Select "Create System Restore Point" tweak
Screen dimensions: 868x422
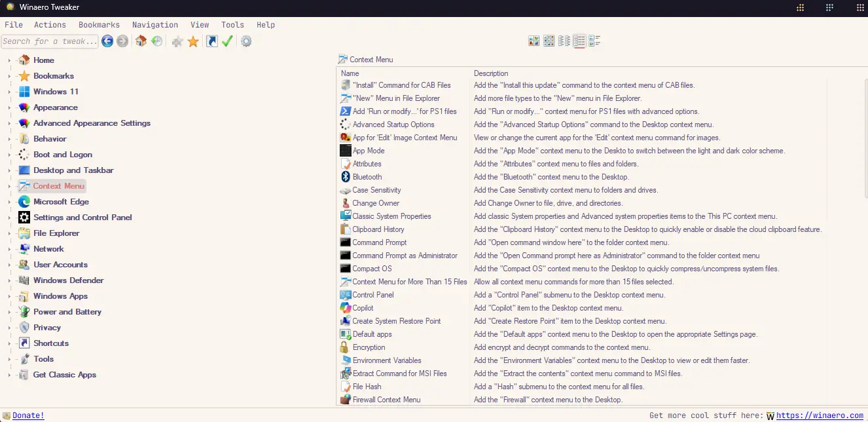click(x=397, y=321)
